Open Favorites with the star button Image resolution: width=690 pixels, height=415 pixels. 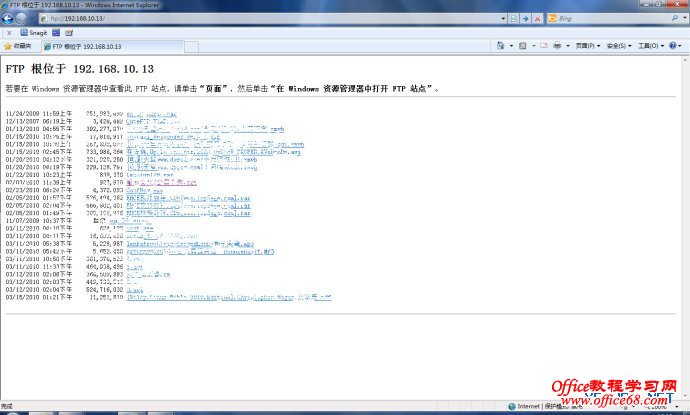(x=18, y=46)
